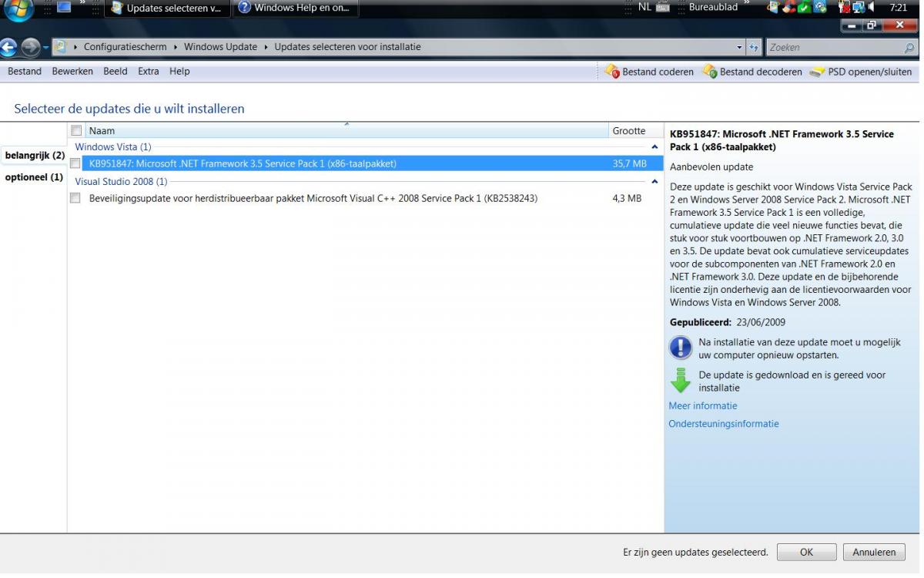Open the address bar history dropdown

pyautogui.click(x=739, y=47)
